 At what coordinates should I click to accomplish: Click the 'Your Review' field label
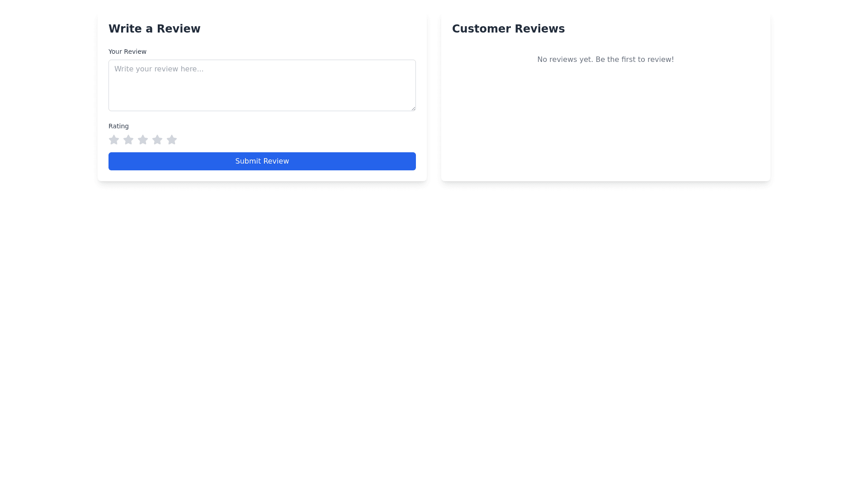127,52
